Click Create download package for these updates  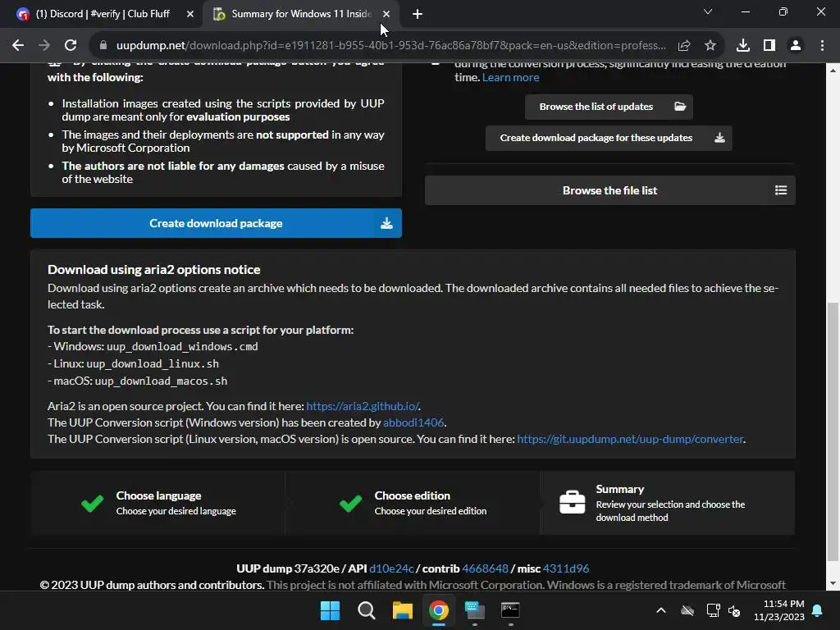(x=609, y=138)
